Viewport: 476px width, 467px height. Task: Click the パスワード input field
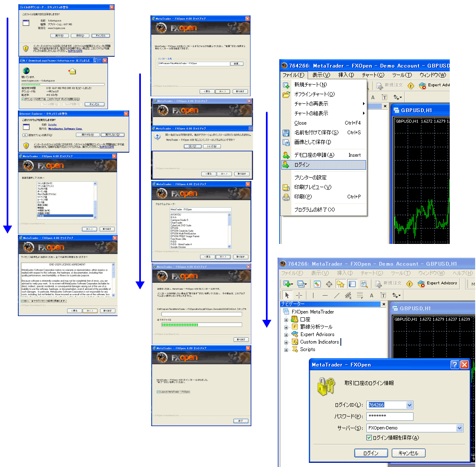click(x=390, y=416)
